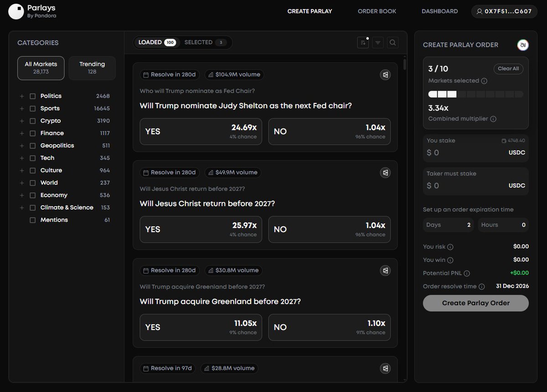Check the Finance category checkbox
The image size is (547, 392).
[32, 133]
